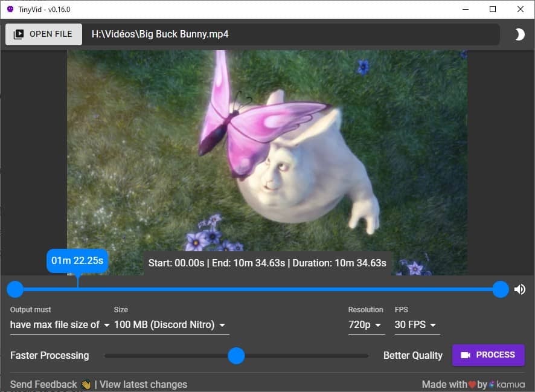Click the TinyVid app icon in title bar
Image resolution: width=535 pixels, height=392 pixels.
[x=10, y=9]
